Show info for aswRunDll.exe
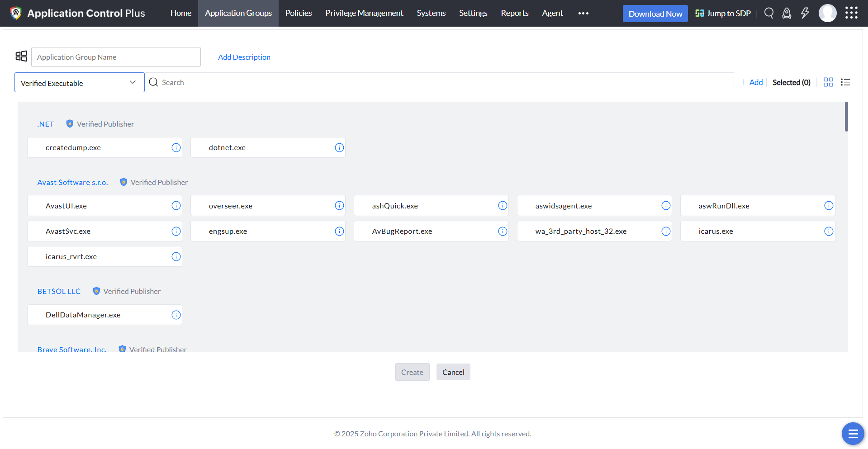The width and height of the screenshot is (868, 449). [x=829, y=206]
